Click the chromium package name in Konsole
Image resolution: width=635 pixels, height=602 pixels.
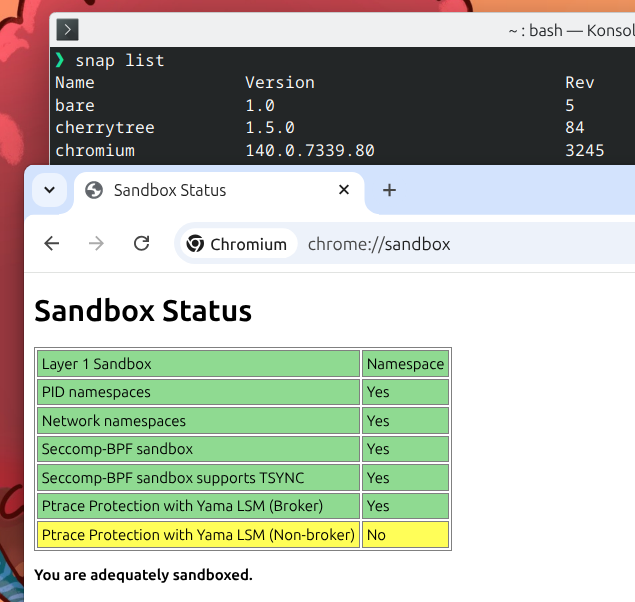click(x=95, y=151)
